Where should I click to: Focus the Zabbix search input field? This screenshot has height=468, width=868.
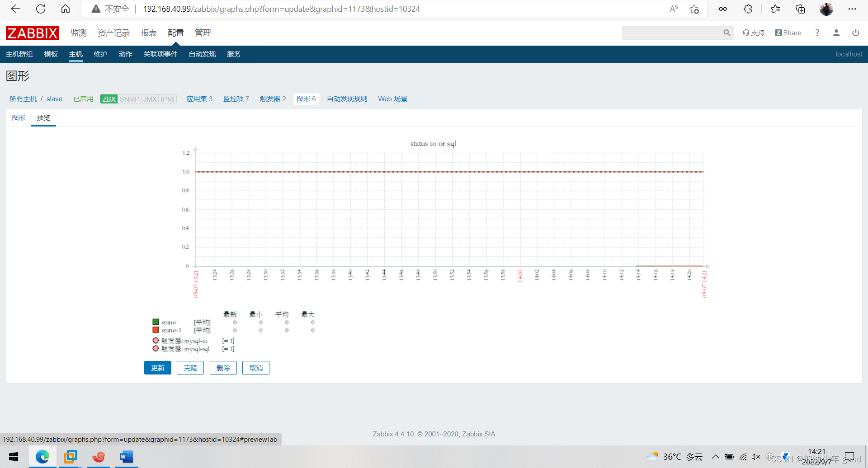tap(672, 33)
